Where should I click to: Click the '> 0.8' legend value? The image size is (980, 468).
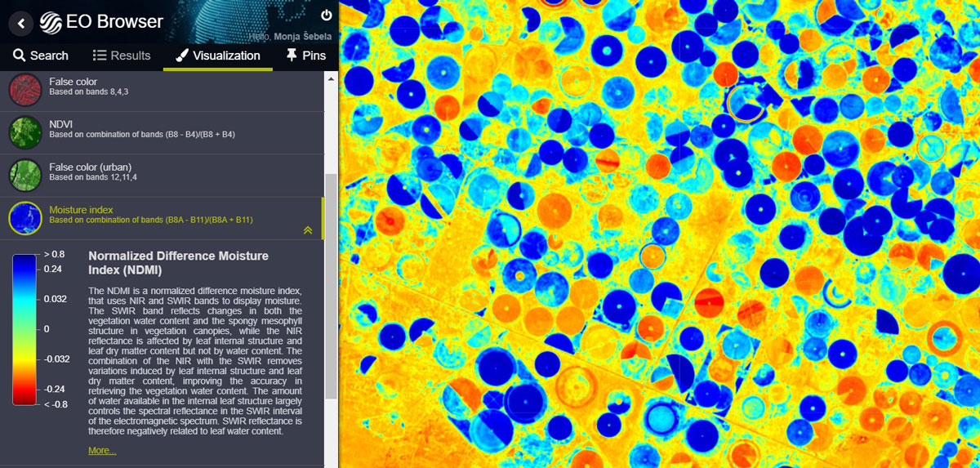pos(56,254)
